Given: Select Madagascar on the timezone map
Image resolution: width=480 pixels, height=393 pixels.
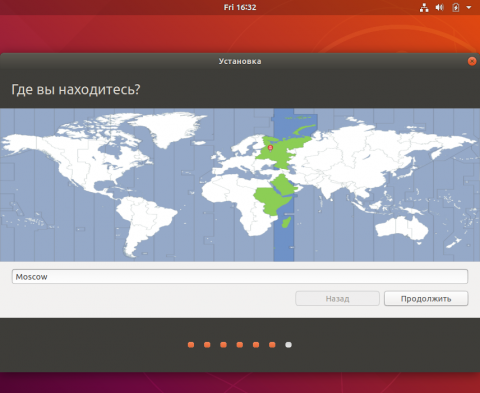Looking at the screenshot, I should click(286, 222).
